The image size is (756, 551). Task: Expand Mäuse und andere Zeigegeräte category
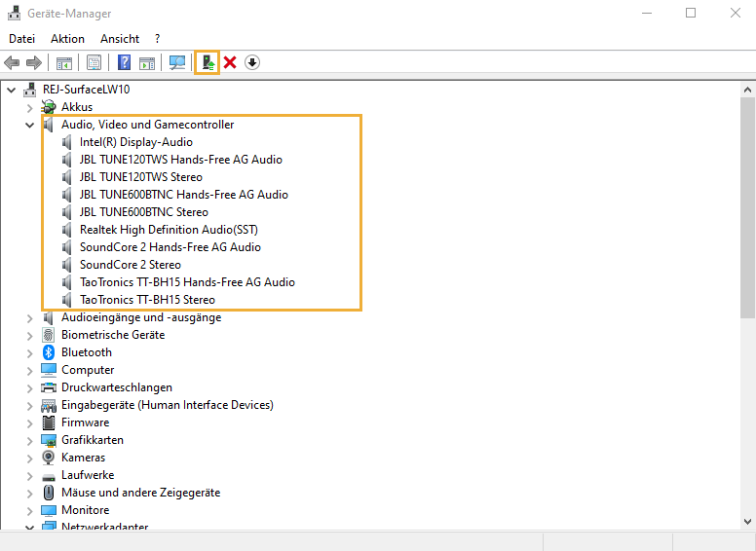tap(30, 494)
